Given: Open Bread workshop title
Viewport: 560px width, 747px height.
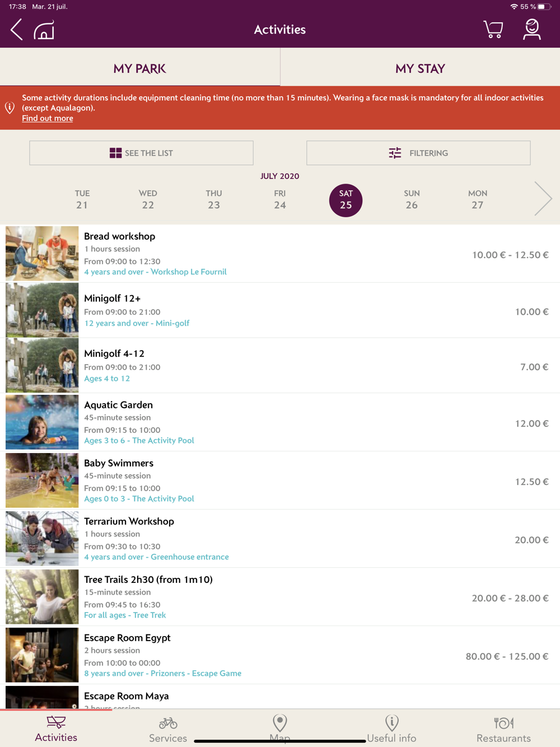Looking at the screenshot, I should tap(120, 236).
